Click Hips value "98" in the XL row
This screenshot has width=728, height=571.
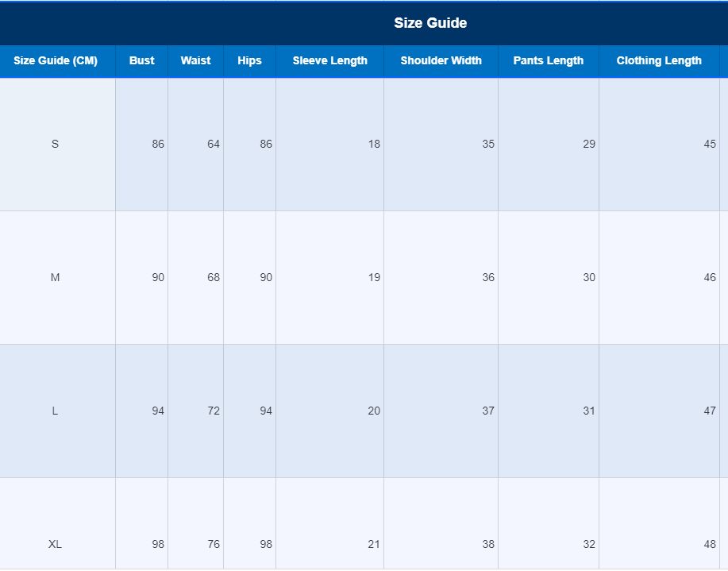pos(266,544)
